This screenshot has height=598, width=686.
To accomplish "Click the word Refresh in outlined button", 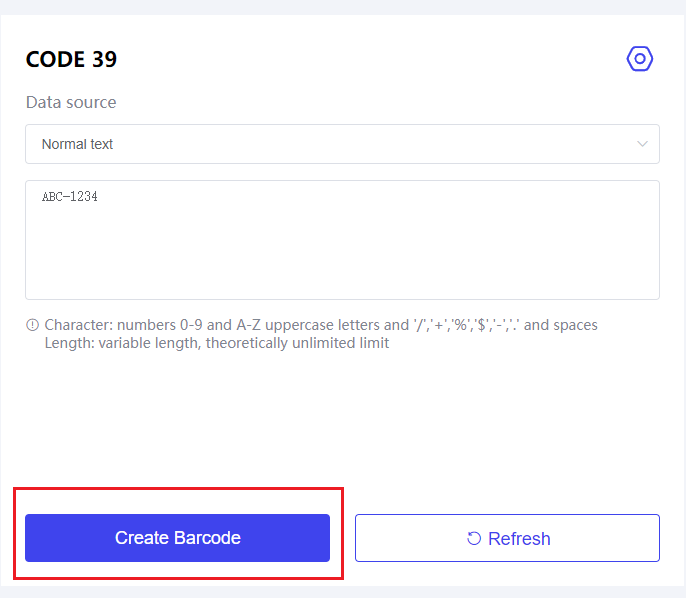I will (519, 538).
